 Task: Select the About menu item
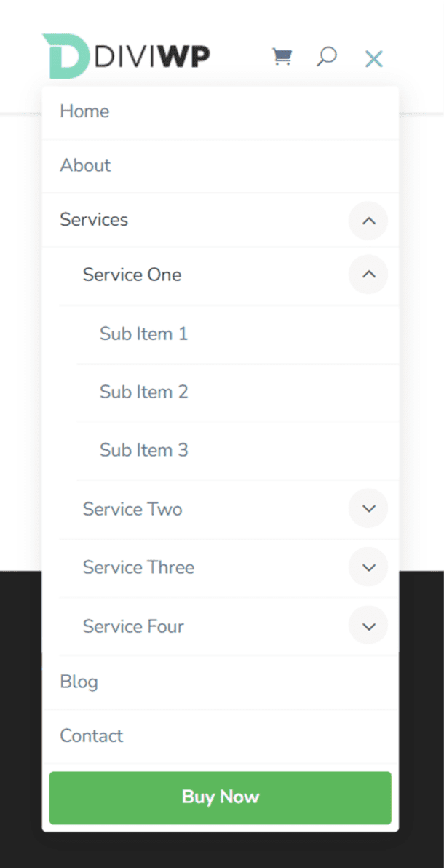(x=85, y=165)
